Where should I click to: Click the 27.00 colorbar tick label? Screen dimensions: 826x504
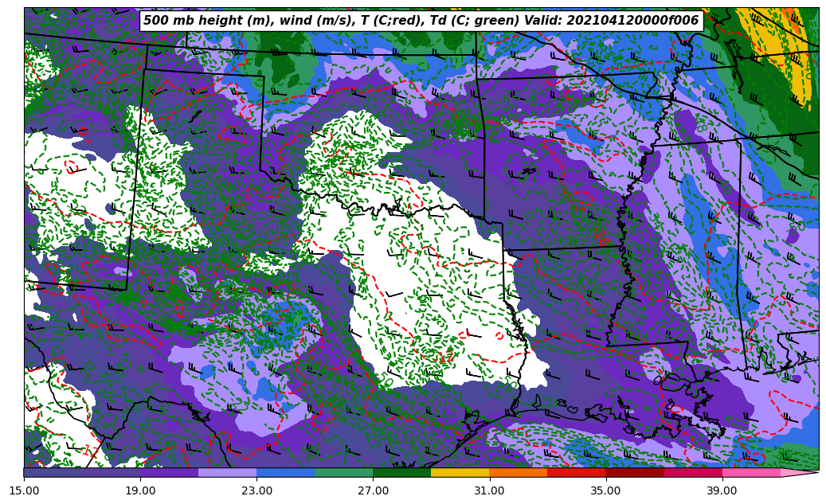tap(373, 490)
